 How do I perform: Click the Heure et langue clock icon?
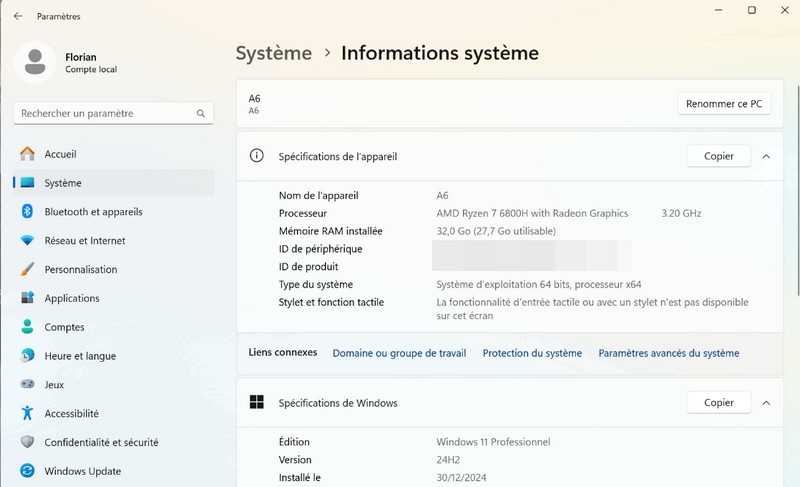(x=27, y=356)
